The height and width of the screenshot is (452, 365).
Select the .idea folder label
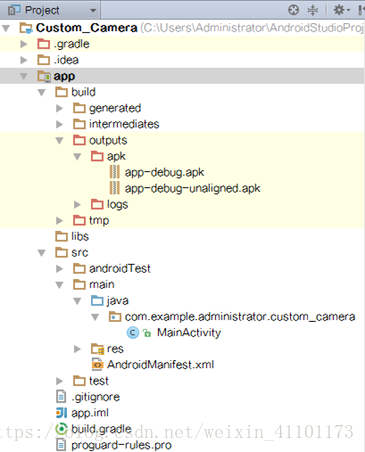point(66,60)
